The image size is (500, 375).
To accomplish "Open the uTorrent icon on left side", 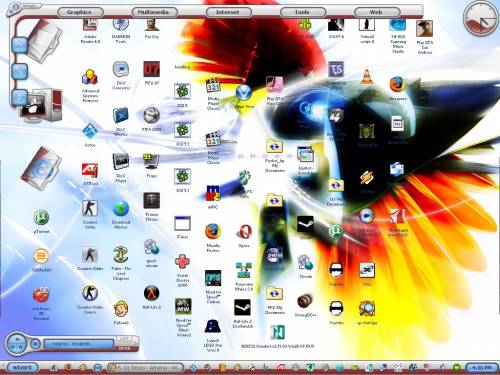I will 41,218.
